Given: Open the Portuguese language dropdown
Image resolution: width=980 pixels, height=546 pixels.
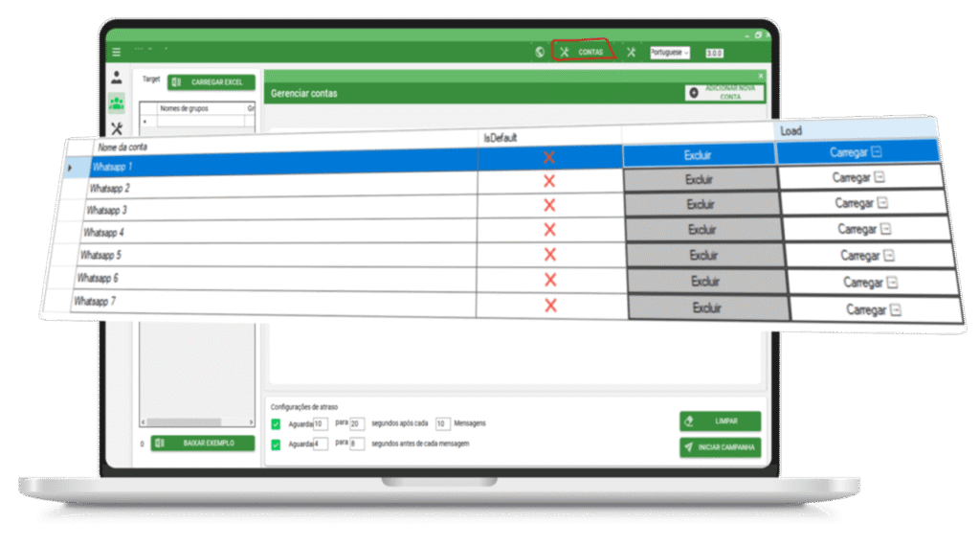Looking at the screenshot, I should click(671, 52).
